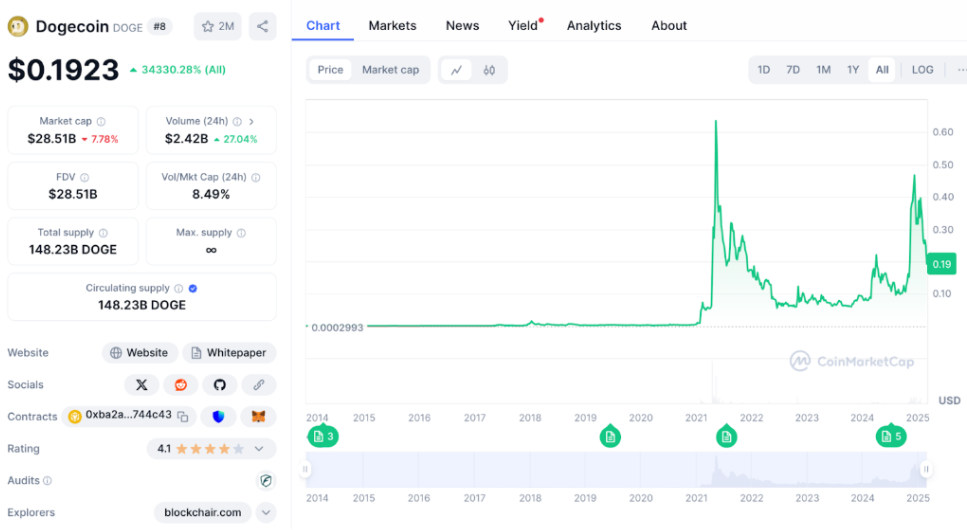Click the 0xba2a...744c43 contract address
967x530 pixels.
click(x=128, y=415)
